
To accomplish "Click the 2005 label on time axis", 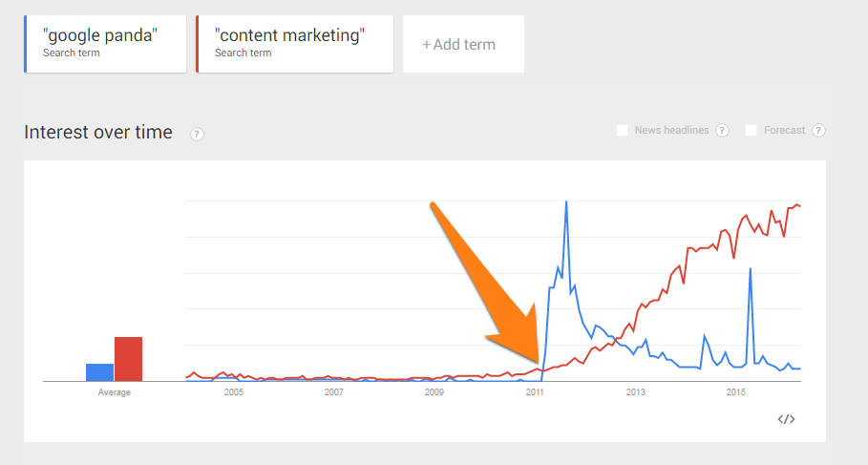I will coord(234,391).
